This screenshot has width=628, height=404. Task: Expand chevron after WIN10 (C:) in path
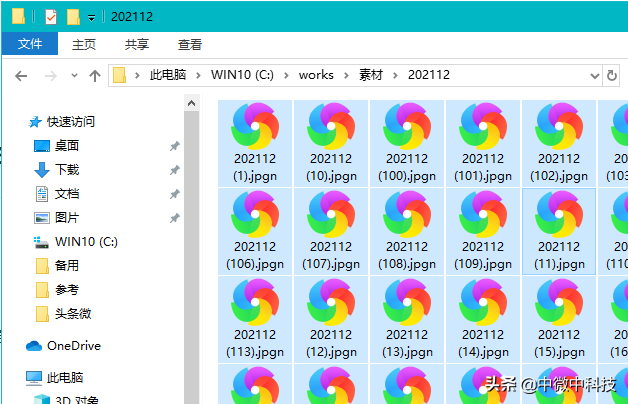286,75
